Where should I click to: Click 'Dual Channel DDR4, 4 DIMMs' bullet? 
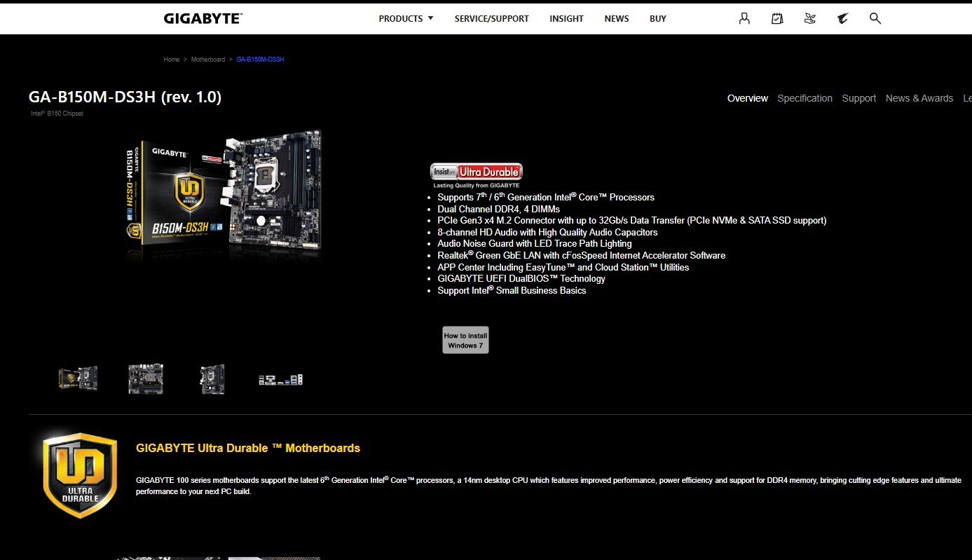click(498, 209)
